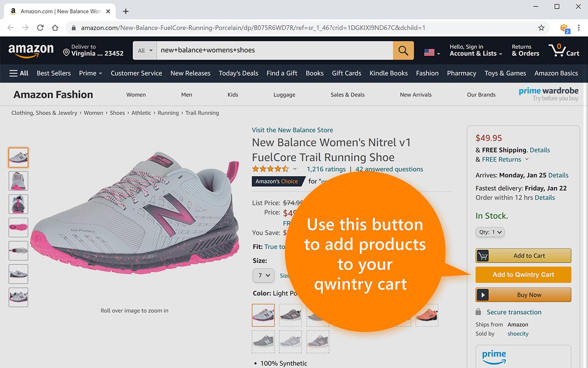
Task: Open the Sales & Deals fashion tab
Action: click(x=347, y=95)
